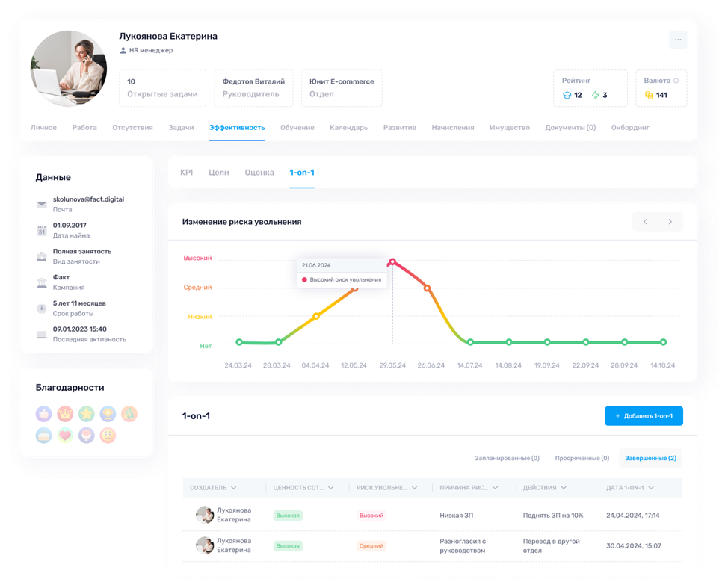Show Завершенные (2) meetings

click(650, 458)
